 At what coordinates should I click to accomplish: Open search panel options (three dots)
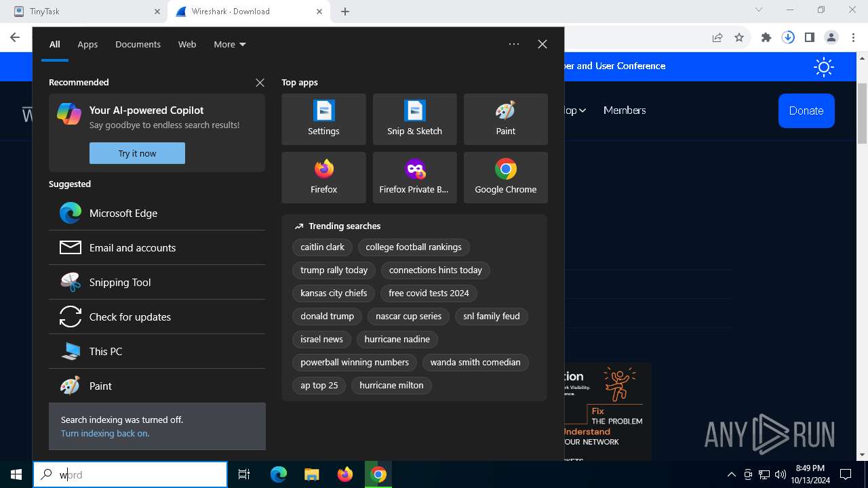pos(514,44)
